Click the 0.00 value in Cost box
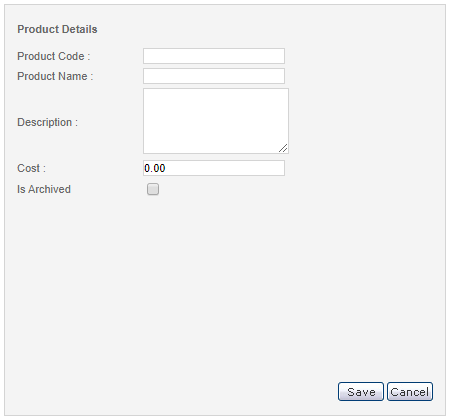The image size is (451, 420). point(155,168)
